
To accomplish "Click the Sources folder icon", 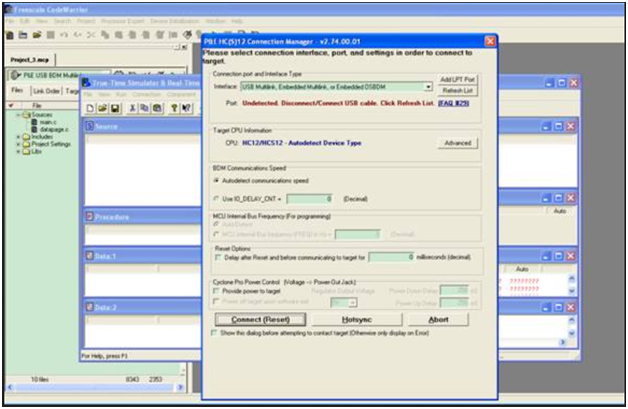I will 27,115.
